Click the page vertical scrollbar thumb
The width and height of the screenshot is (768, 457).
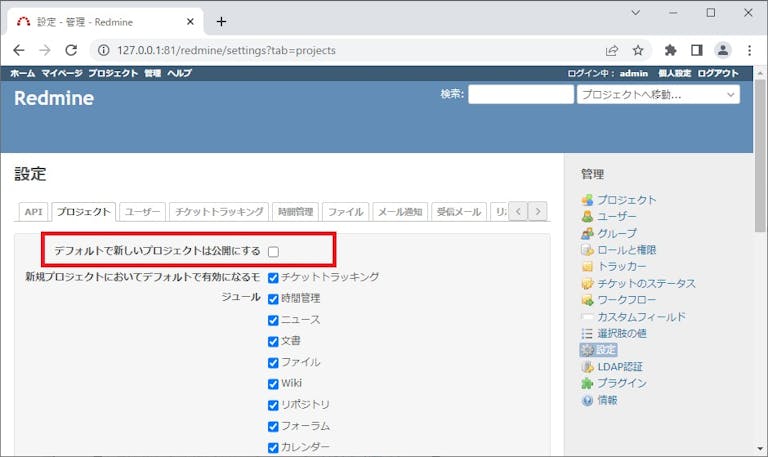760,157
